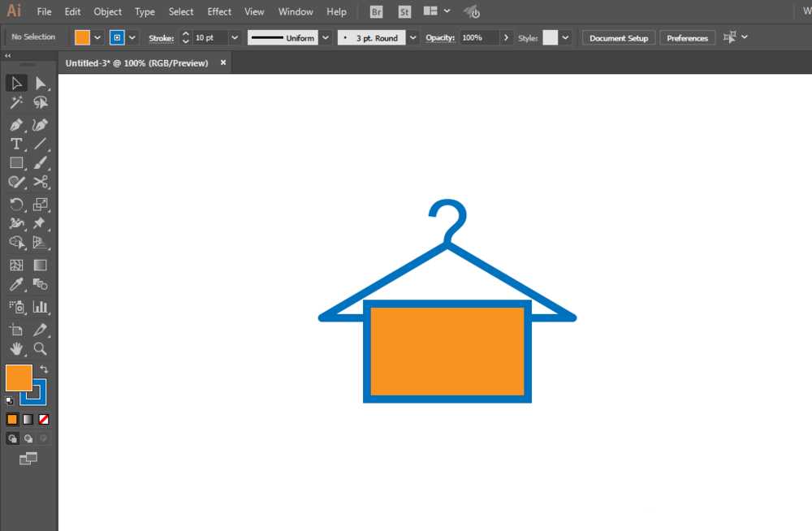The width and height of the screenshot is (812, 531).
Task: Select the Pen tool
Action: point(15,125)
